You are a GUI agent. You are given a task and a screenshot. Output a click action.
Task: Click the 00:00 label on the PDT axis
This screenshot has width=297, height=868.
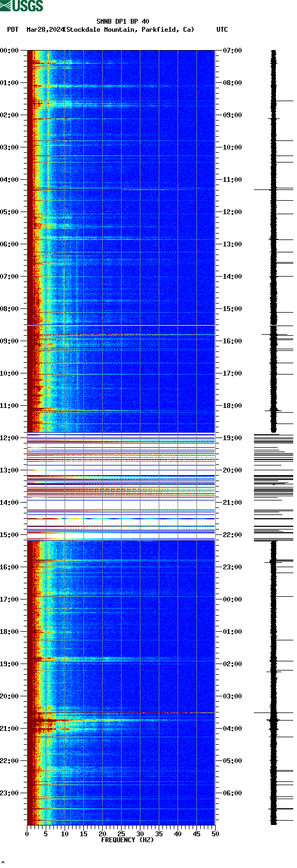pos(9,51)
